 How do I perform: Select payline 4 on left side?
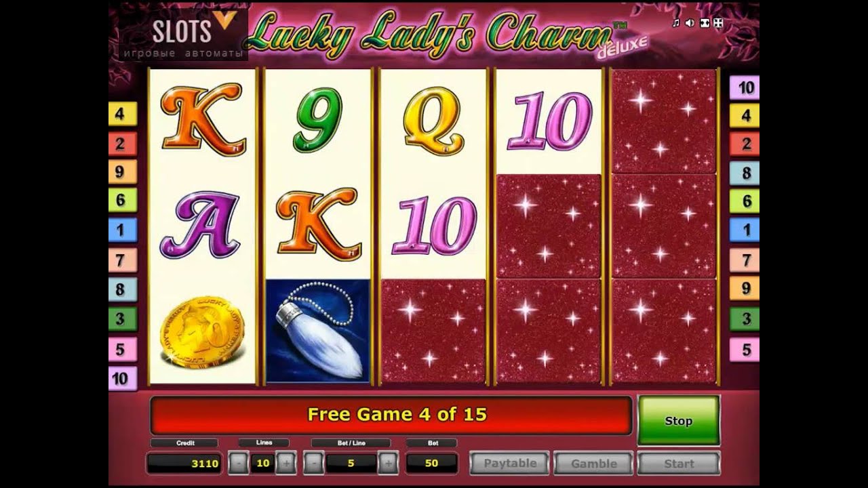[x=121, y=114]
